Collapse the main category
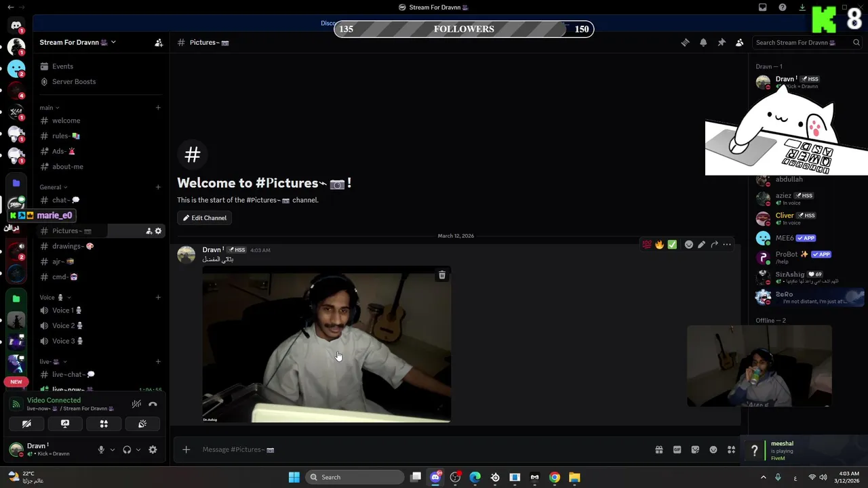The image size is (868, 488). pyautogui.click(x=50, y=107)
